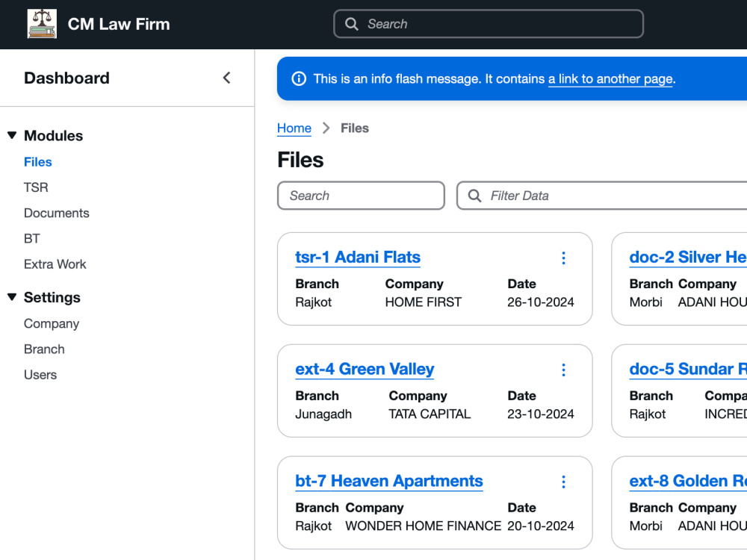Follow the 'a link to another page' link
Image resolution: width=747 pixels, height=560 pixels.
(x=611, y=79)
